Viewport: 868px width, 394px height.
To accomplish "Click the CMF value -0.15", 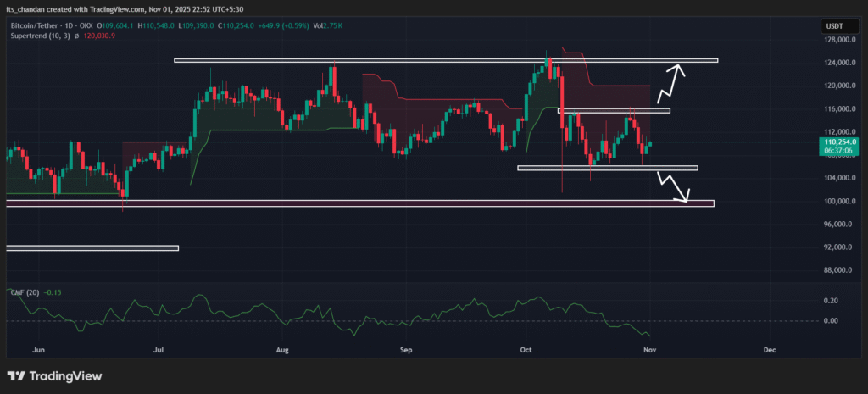I will coord(52,292).
